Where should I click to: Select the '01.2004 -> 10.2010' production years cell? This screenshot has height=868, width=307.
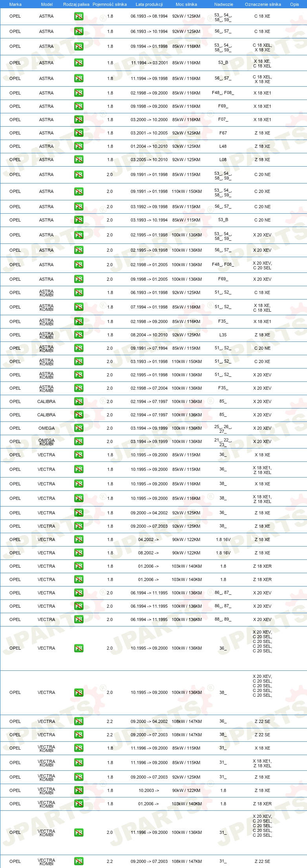coord(149,146)
